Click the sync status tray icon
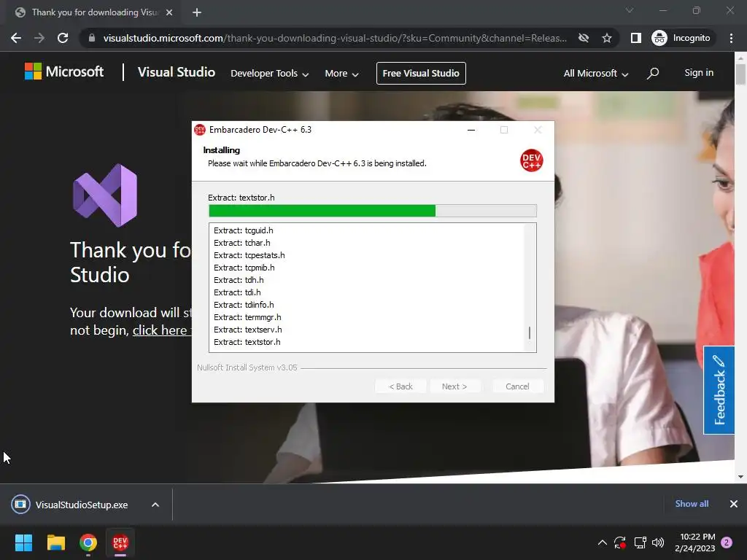The image size is (747, 560). [x=620, y=542]
